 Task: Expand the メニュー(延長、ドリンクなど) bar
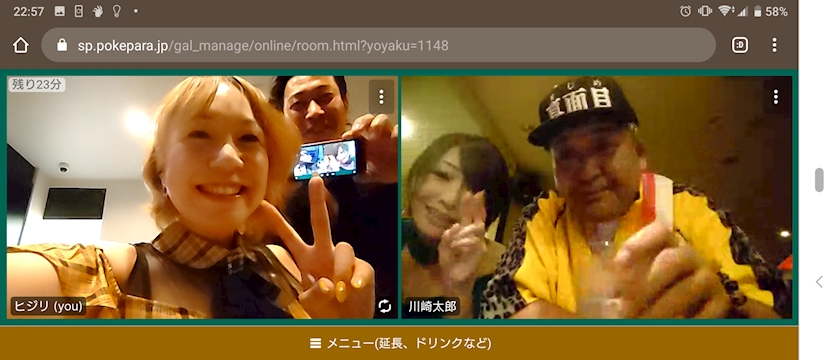coord(399,343)
